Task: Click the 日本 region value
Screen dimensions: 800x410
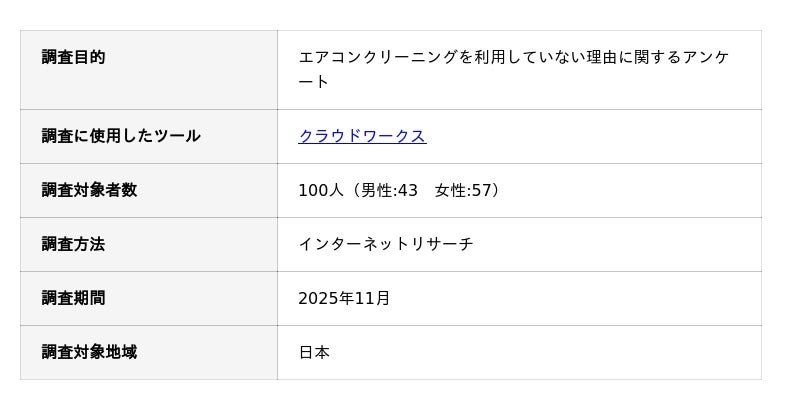Action: click(314, 352)
